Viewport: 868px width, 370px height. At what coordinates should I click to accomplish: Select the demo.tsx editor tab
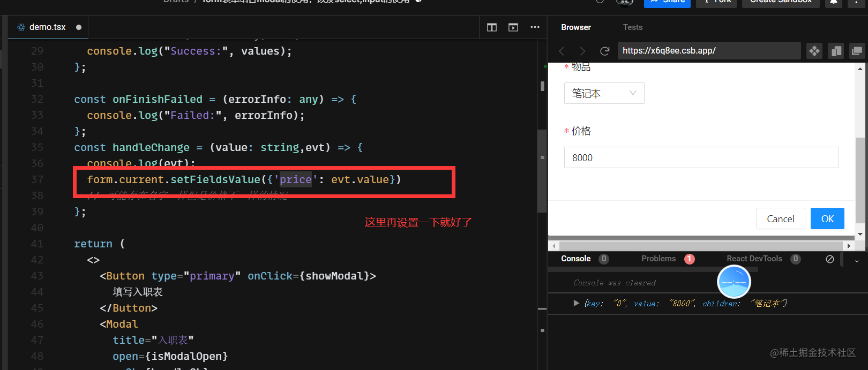coord(47,27)
